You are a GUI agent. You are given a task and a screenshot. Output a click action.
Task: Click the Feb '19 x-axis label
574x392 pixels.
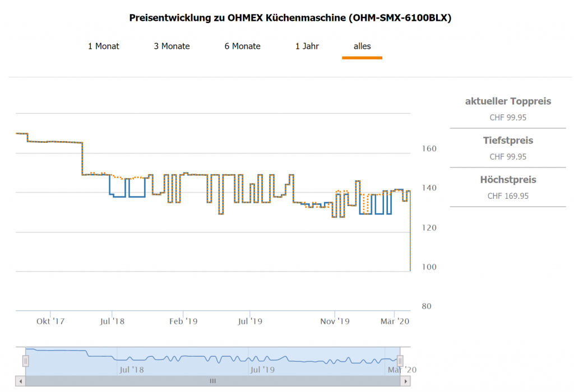pos(183,321)
